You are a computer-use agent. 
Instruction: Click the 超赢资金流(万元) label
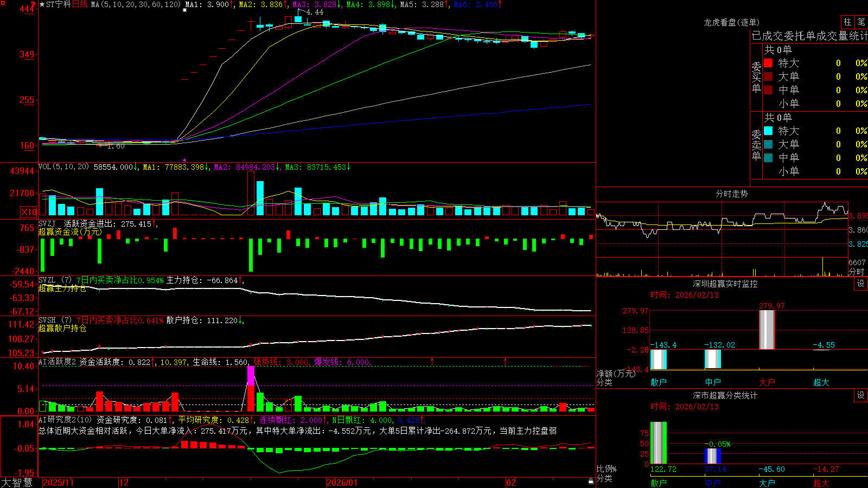click(70, 232)
